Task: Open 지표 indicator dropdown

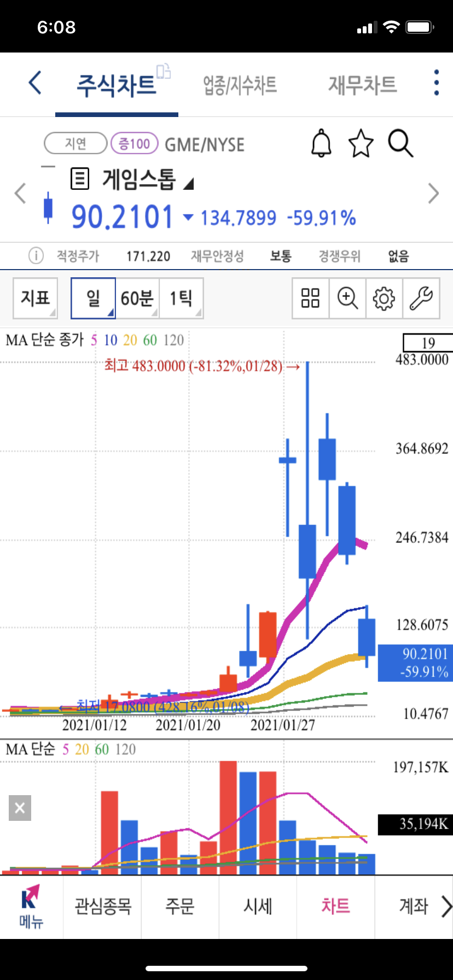Action: [35, 298]
